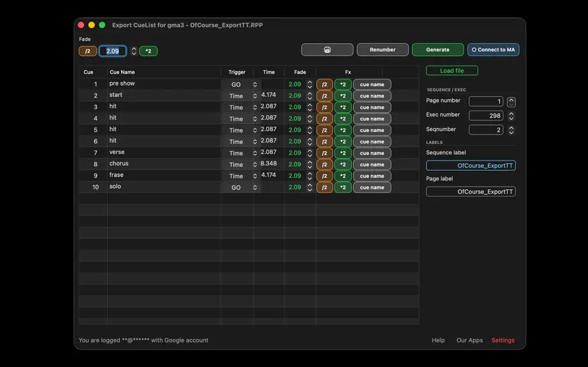Click cue name button in start row
Screen dimensions: 588x367
coord(372,96)
